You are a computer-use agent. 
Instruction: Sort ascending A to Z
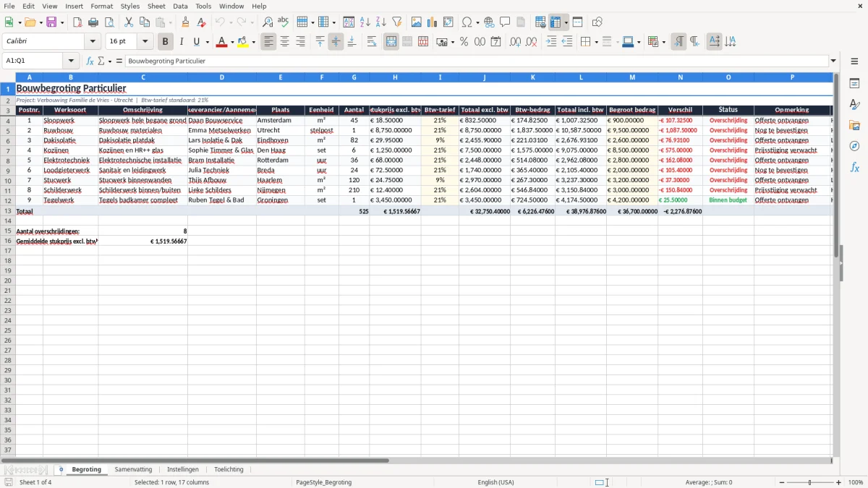pyautogui.click(x=365, y=22)
